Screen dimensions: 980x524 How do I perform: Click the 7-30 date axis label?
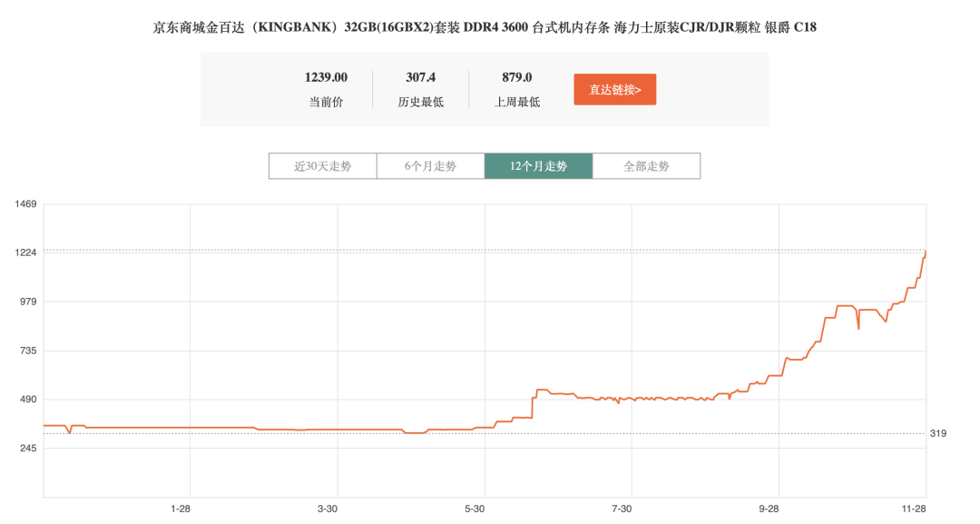pyautogui.click(x=622, y=509)
